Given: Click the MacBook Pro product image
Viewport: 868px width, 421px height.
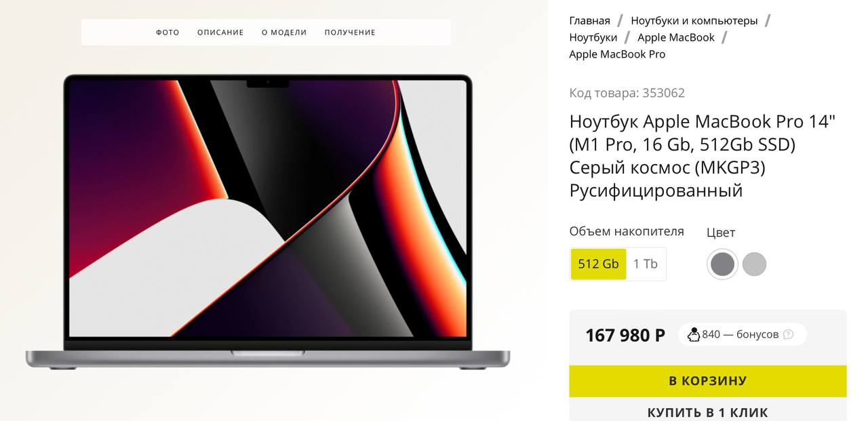Looking at the screenshot, I should pos(267,222).
